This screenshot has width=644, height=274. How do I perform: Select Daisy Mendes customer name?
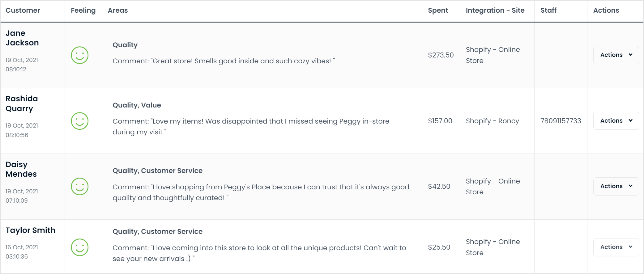coord(21,169)
